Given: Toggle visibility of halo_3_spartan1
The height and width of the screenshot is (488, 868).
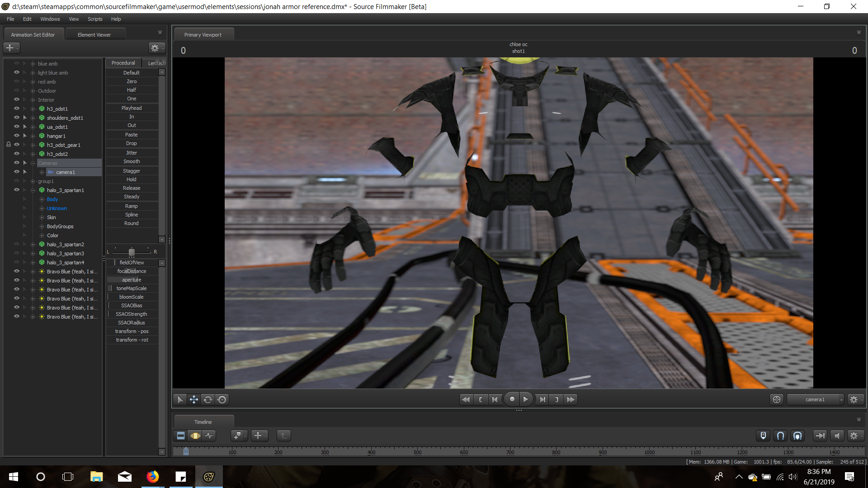Looking at the screenshot, I should 17,190.
